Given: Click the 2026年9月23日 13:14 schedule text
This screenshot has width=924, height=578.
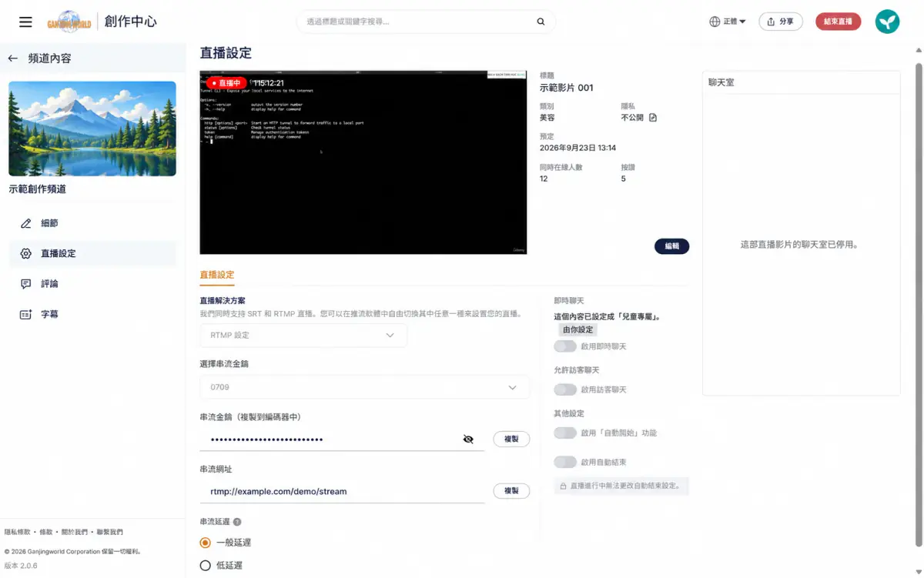Looking at the screenshot, I should [x=577, y=148].
